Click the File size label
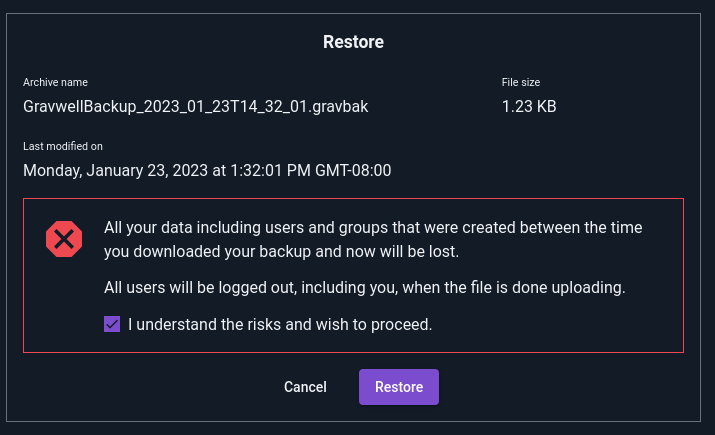The height and width of the screenshot is (435, 715). (x=521, y=82)
